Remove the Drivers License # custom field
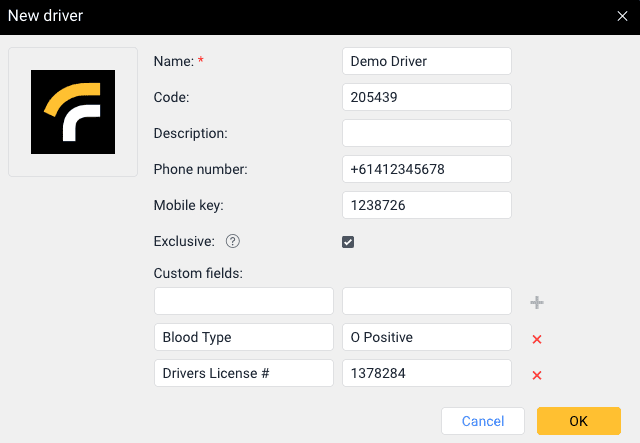The width and height of the screenshot is (640, 443). pos(537,375)
